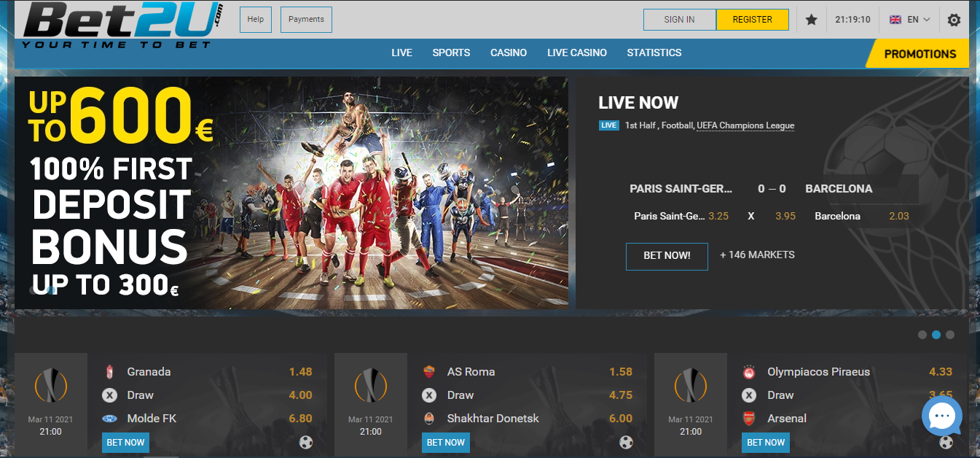Select Olympiacos Piraeus odds 4.33
980x458 pixels.
(x=941, y=372)
